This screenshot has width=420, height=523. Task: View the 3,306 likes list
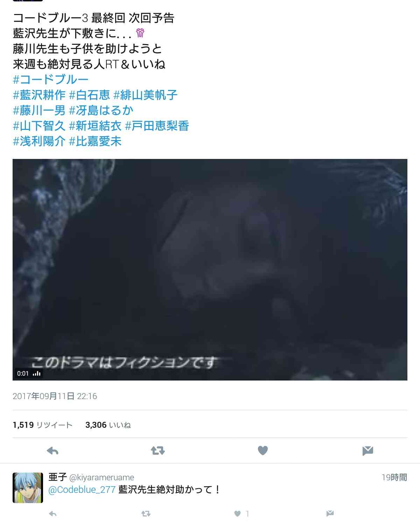click(108, 425)
